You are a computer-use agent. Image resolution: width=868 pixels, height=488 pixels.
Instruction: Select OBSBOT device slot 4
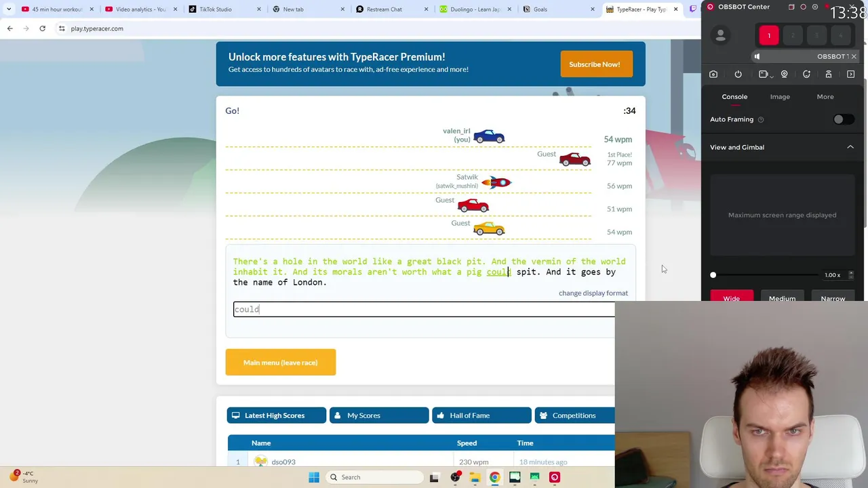[840, 35]
